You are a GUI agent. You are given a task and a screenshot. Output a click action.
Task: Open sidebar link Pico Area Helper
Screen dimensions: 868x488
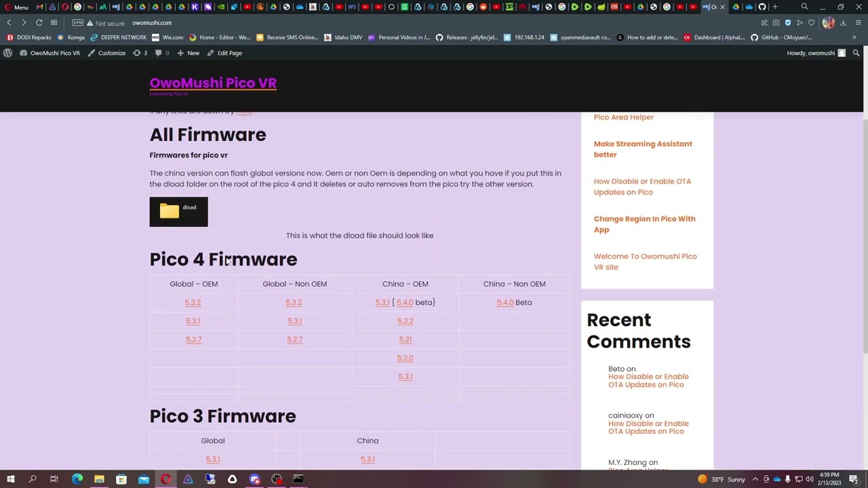624,117
